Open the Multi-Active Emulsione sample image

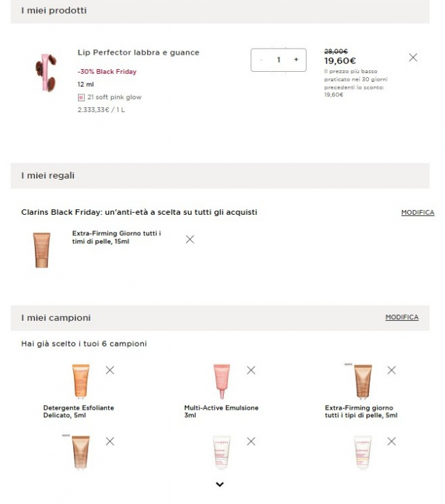(x=221, y=382)
